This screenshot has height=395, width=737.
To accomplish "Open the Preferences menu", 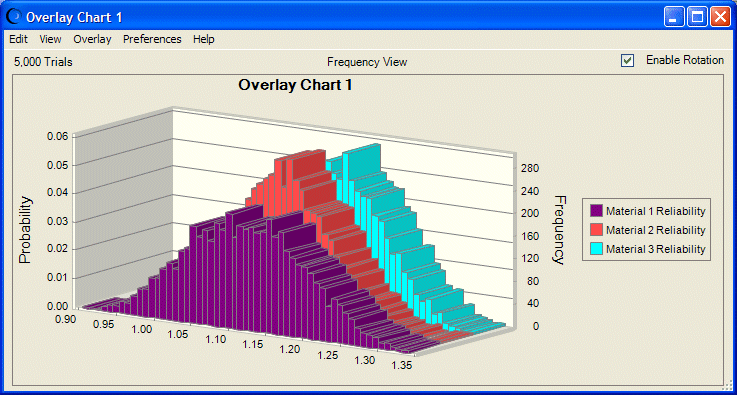I will tap(152, 40).
